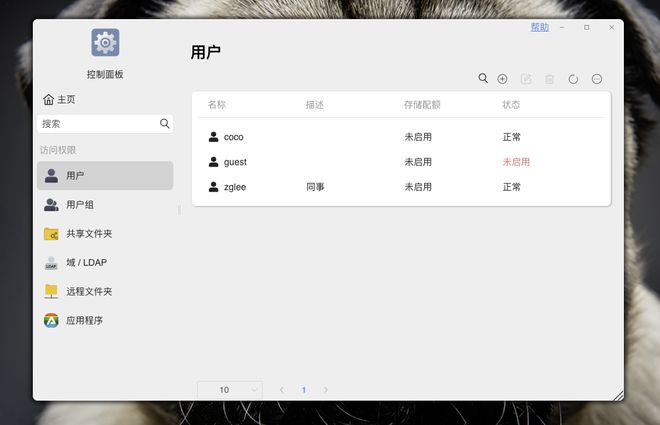Select the coco user row
Viewport: 660px width, 425px height.
(x=401, y=137)
